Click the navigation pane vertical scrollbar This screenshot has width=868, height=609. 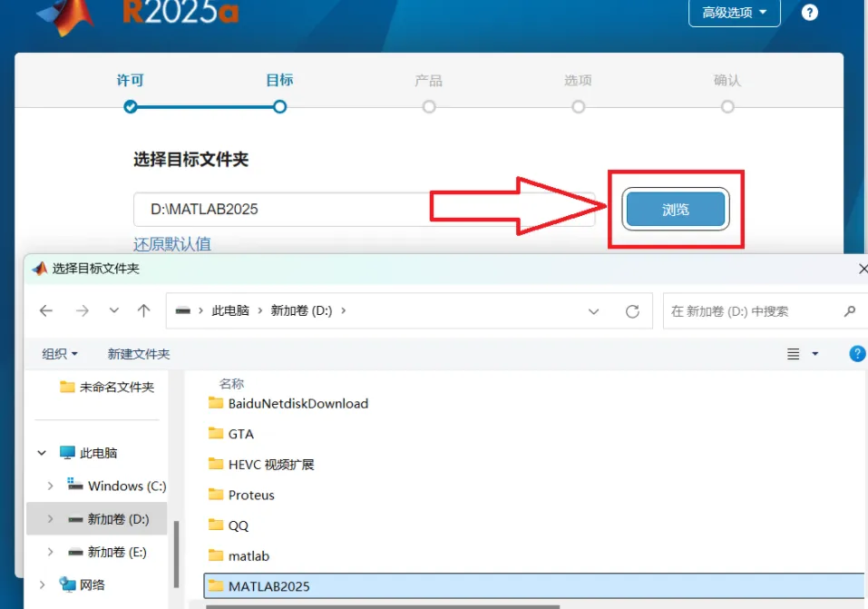176,555
